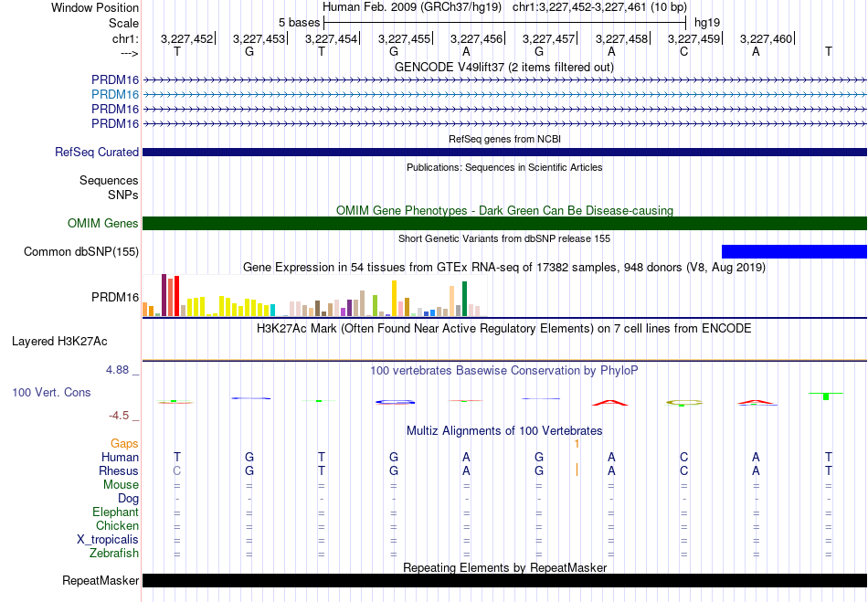Viewport: 868px width, 602px height.
Task: Click the first dark blue PRDM16 transcript label
Action: pyautogui.click(x=115, y=80)
